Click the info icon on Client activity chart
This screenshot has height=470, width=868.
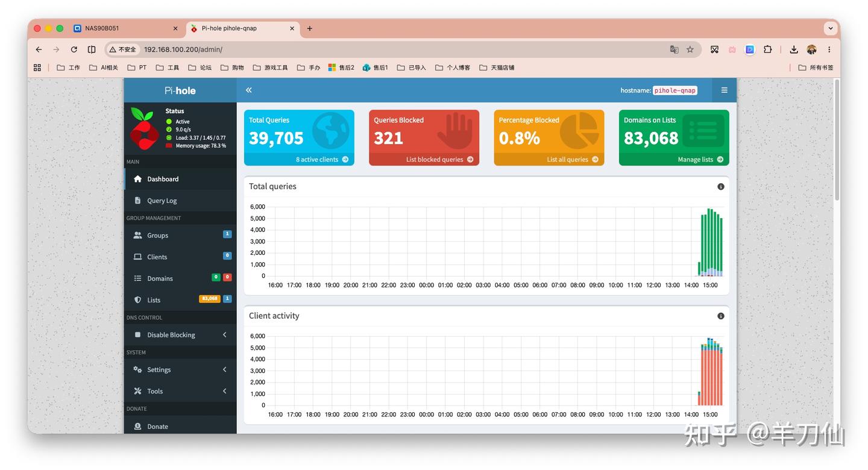721,316
